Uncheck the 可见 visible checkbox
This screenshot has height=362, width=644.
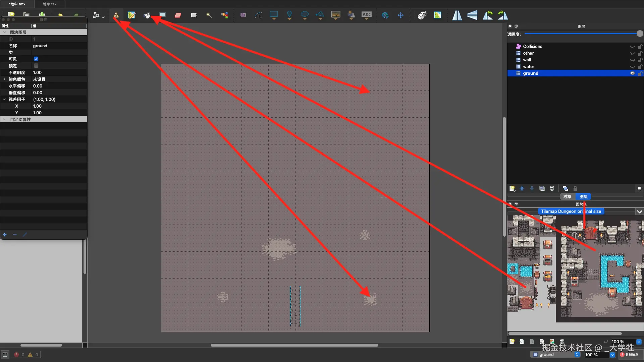point(36,59)
